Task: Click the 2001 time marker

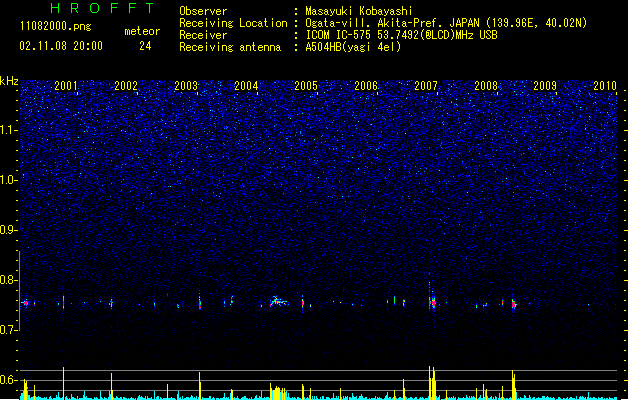Action: pyautogui.click(x=66, y=86)
